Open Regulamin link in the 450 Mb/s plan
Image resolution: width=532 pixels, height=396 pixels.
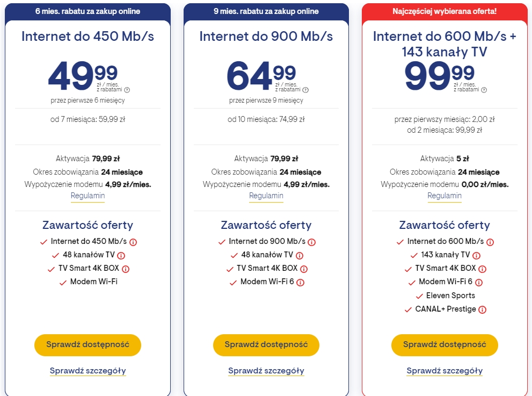(x=88, y=196)
